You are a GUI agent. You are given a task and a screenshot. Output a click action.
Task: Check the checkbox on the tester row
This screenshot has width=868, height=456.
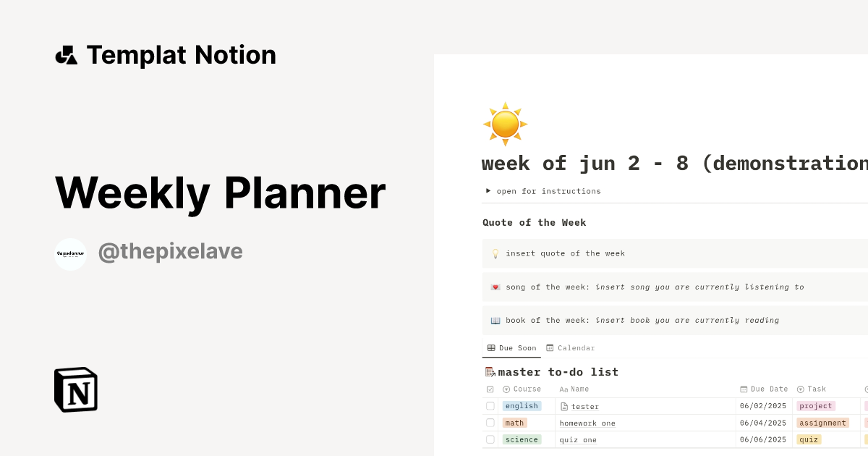490,406
